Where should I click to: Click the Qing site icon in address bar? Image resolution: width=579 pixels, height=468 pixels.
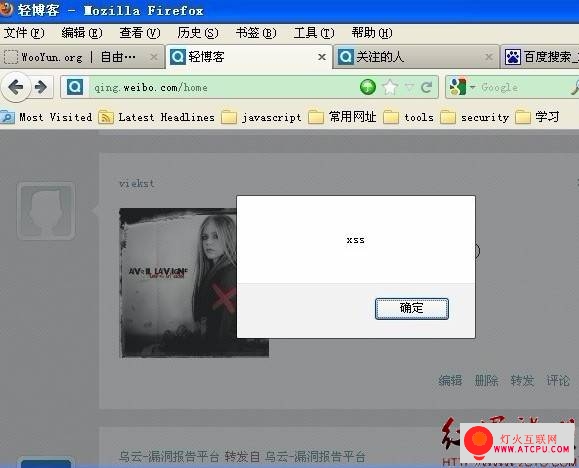(x=75, y=87)
